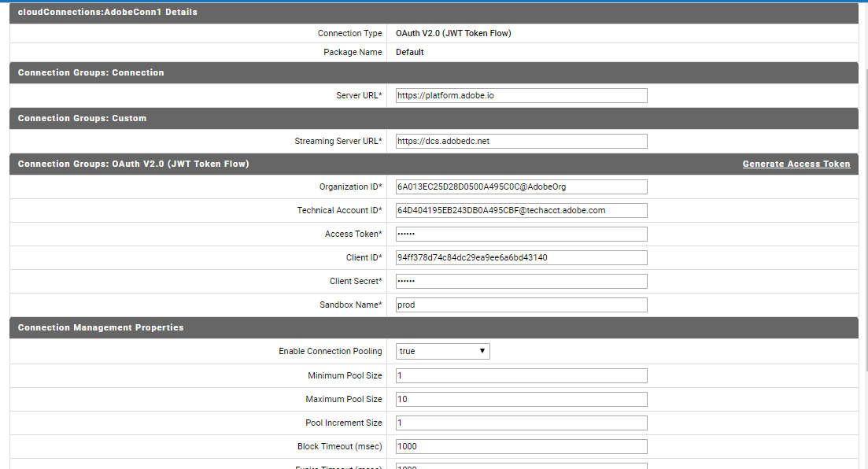Click the Access Token label
The image size is (868, 469).
(x=353, y=234)
